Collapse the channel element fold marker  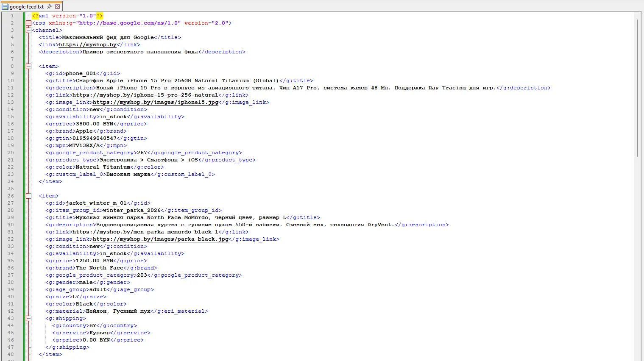point(28,30)
